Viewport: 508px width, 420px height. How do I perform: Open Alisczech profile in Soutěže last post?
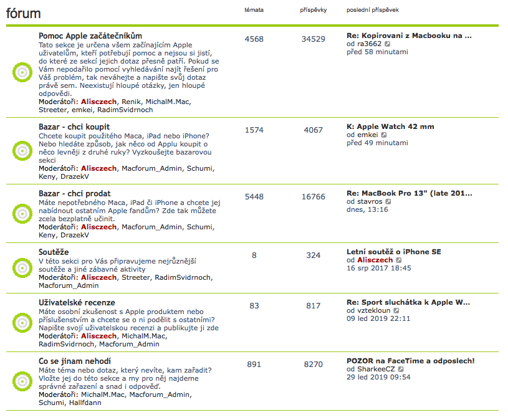point(375,260)
